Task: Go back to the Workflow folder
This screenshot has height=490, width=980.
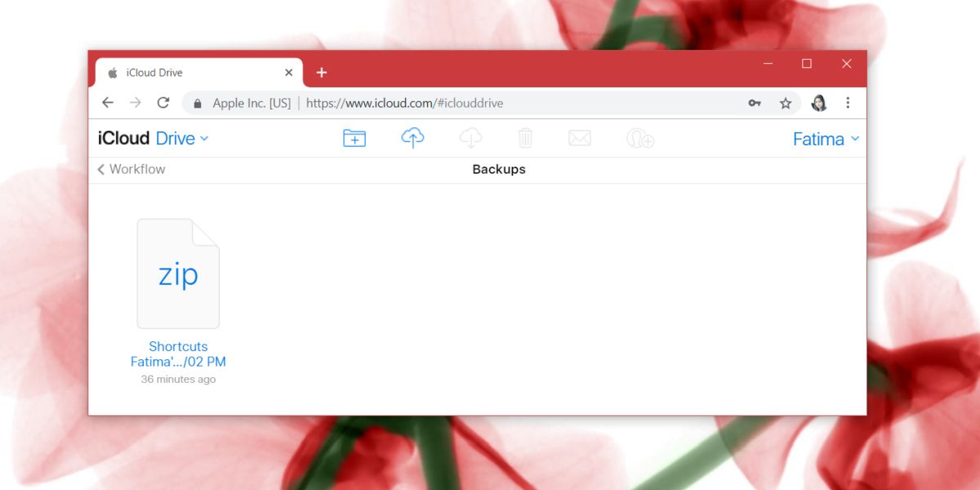Action: tap(131, 169)
